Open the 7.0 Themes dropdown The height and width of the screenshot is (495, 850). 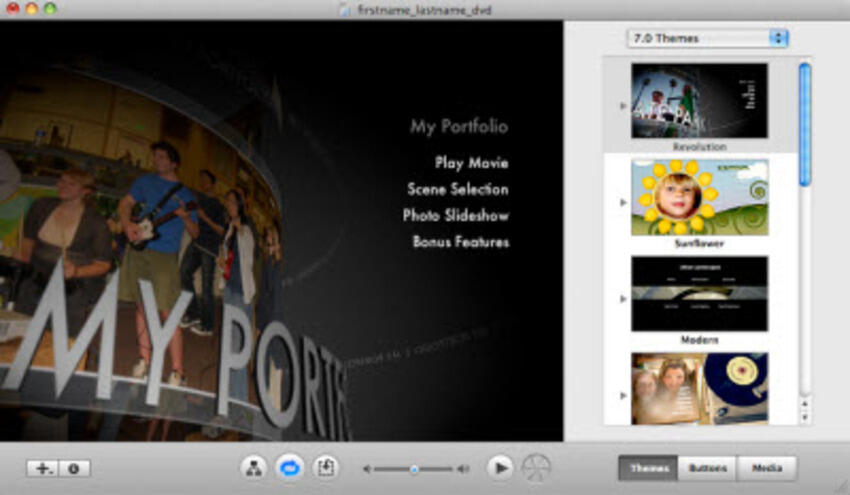(707, 38)
